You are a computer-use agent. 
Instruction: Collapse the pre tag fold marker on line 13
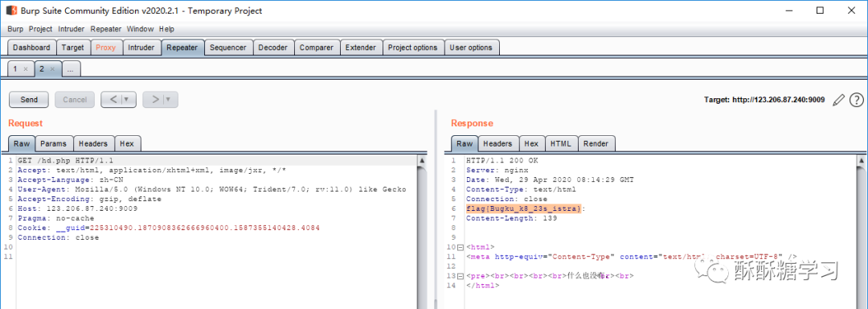461,276
